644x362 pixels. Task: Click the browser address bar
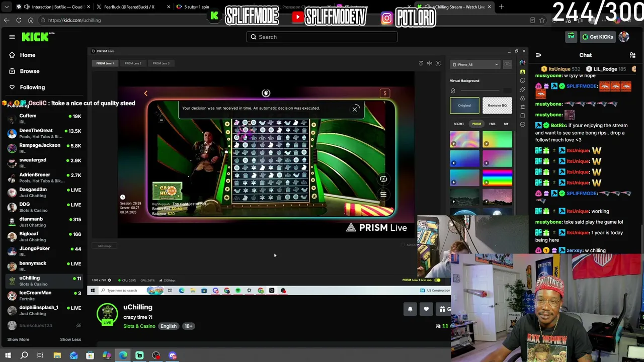pos(282,20)
